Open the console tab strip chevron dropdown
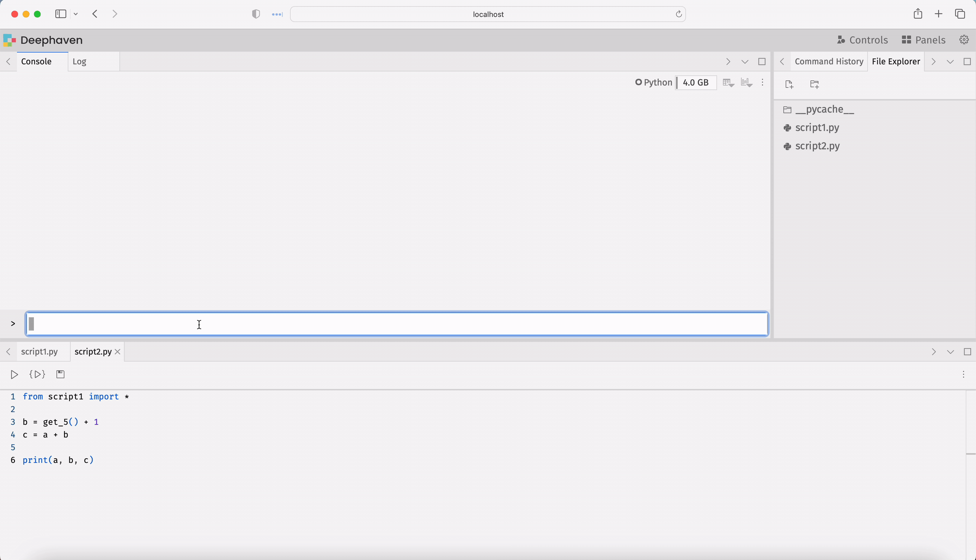This screenshot has height=560, width=976. [744, 62]
